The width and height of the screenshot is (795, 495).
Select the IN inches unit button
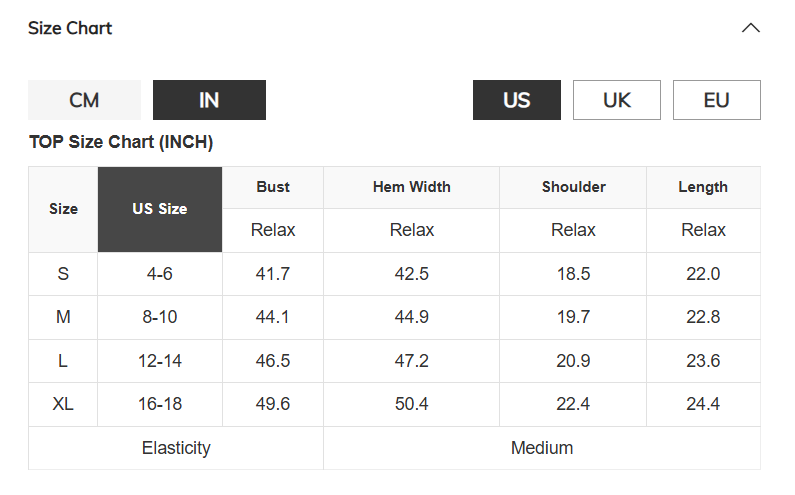pos(209,100)
